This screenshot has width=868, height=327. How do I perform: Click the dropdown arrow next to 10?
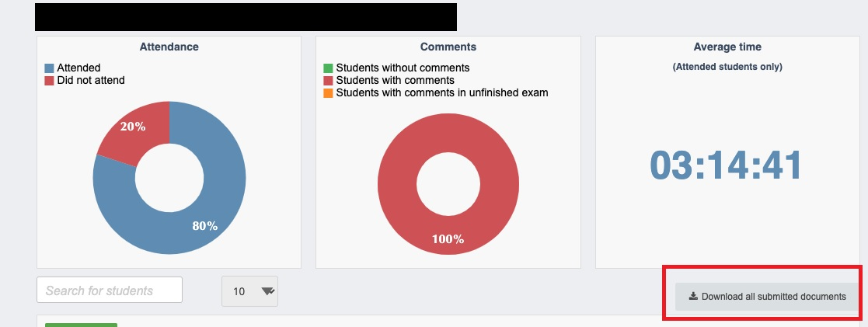tap(268, 291)
